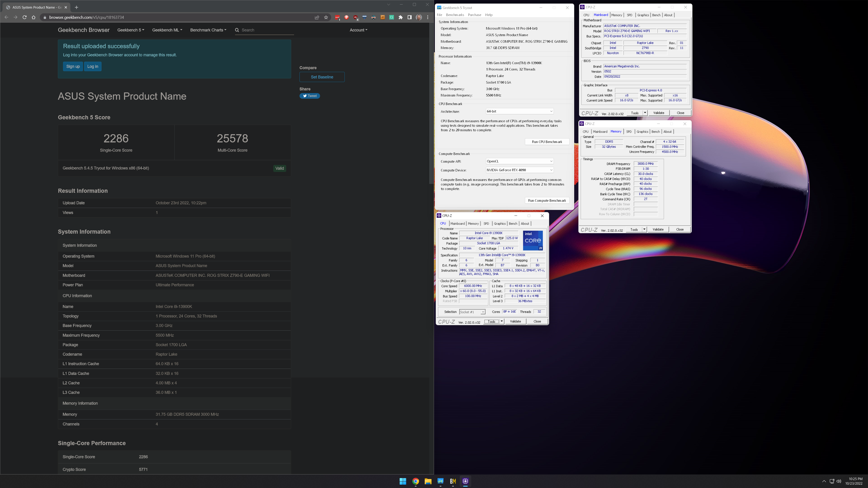Click the Set Baseline button
868x488 pixels.
tap(322, 77)
